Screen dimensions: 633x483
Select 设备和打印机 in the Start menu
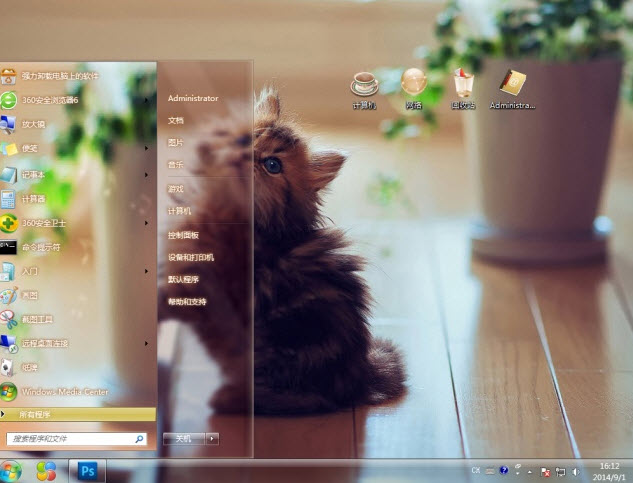tap(190, 257)
